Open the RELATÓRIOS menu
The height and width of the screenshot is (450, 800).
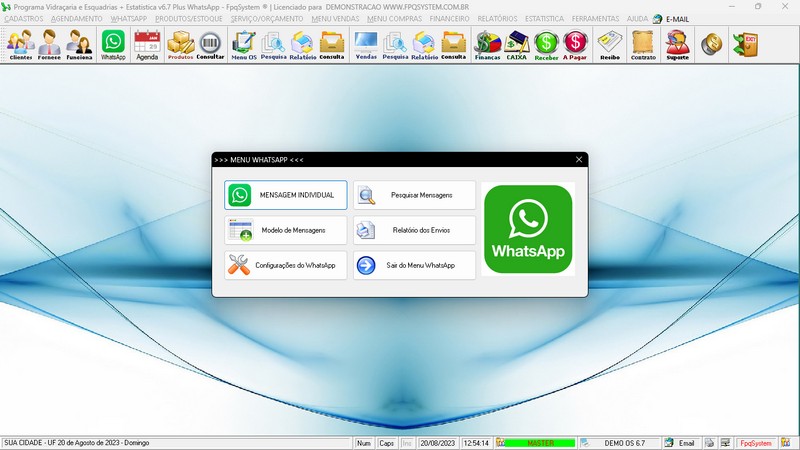tap(497, 19)
